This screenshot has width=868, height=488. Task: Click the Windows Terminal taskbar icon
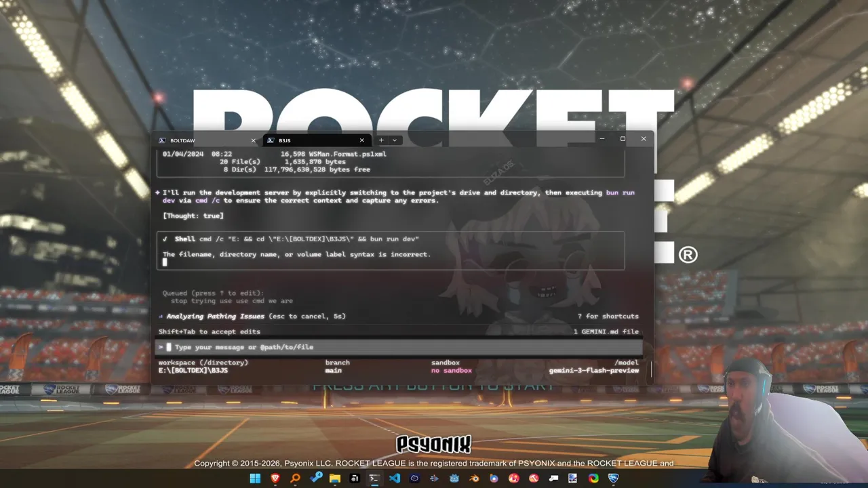374,479
